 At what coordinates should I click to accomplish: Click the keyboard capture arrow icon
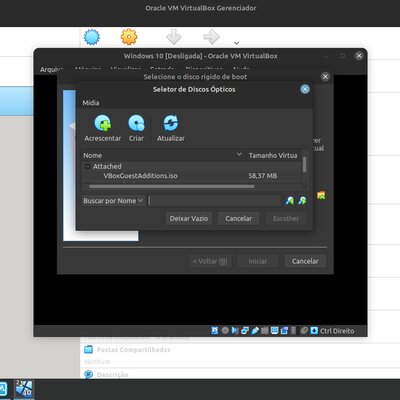(314, 330)
